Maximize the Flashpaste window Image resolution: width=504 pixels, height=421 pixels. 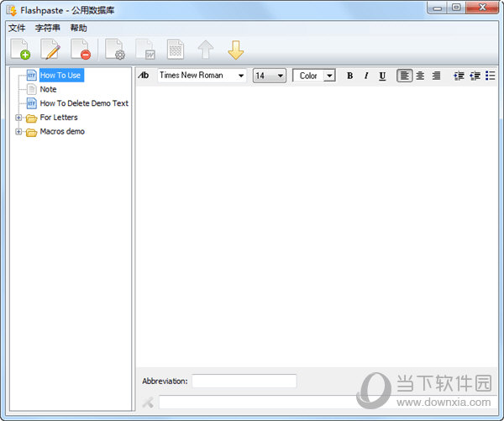[456, 8]
